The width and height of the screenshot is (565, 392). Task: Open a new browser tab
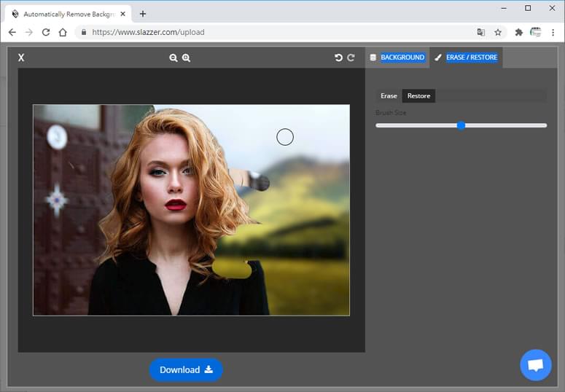(143, 14)
